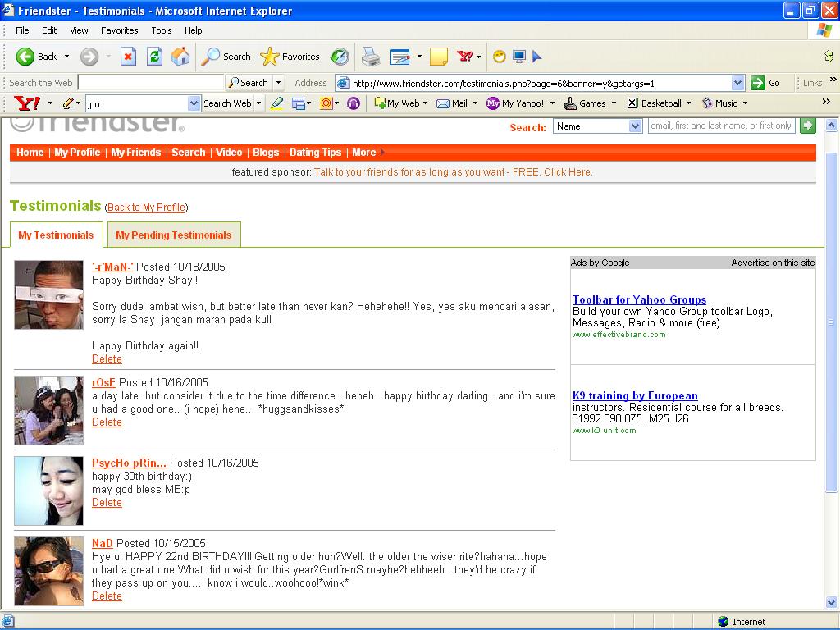Open History clock icon

[x=339, y=57]
